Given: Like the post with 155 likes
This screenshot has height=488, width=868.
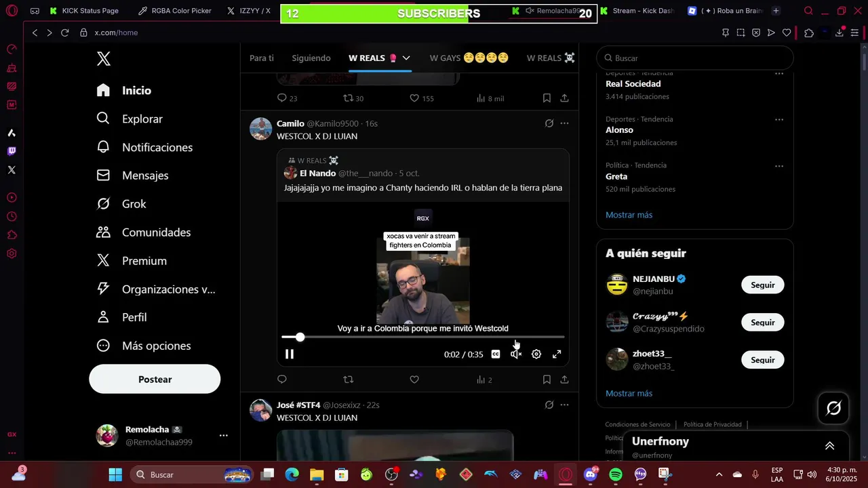Looking at the screenshot, I should [414, 98].
